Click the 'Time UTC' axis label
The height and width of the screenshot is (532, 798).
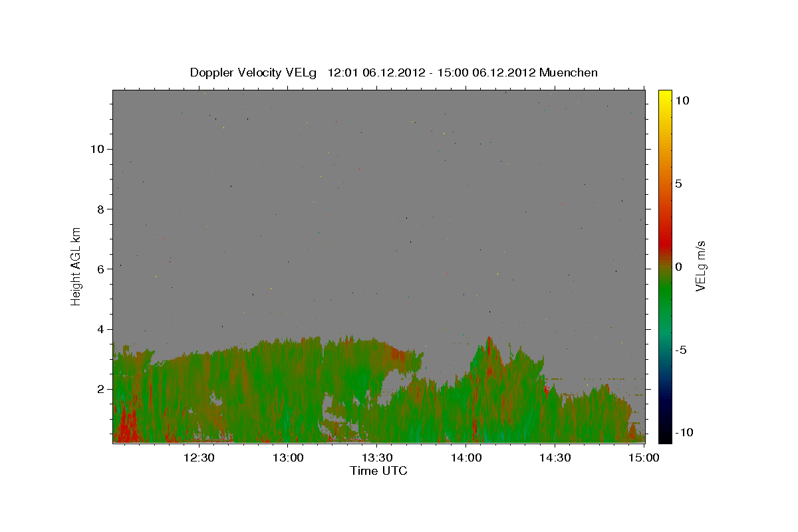click(378, 471)
